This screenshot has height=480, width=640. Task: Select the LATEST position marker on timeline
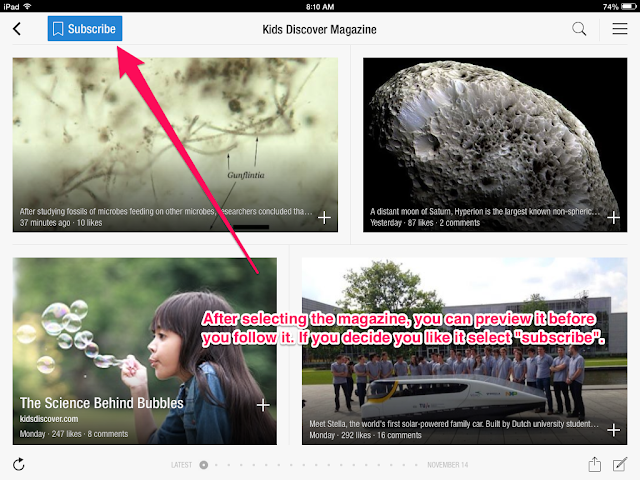click(x=204, y=465)
